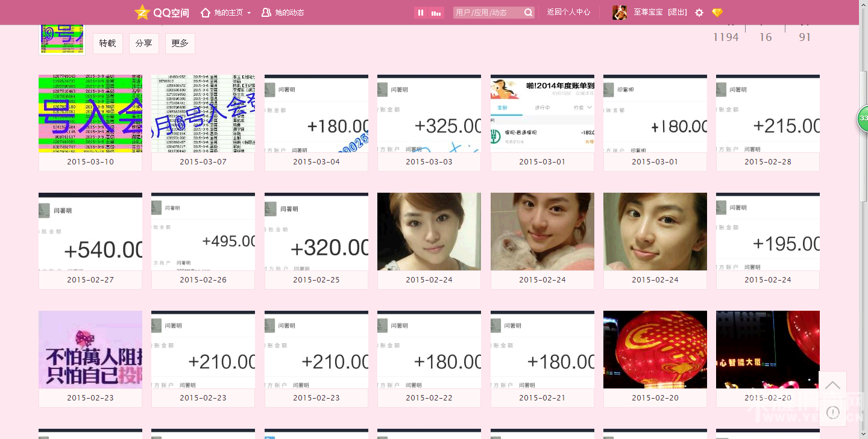Click the search magnifier icon
Image resolution: width=868 pixels, height=439 pixels.
[x=528, y=12]
